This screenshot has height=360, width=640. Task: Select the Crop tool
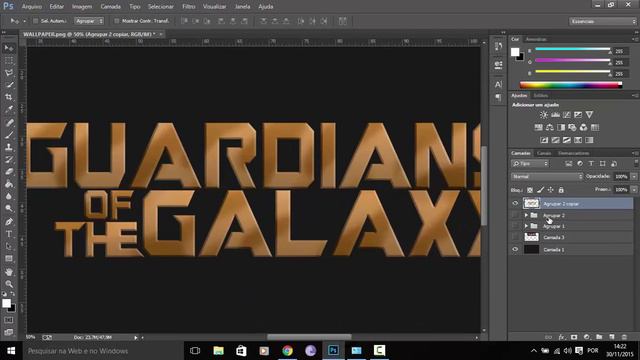9,97
